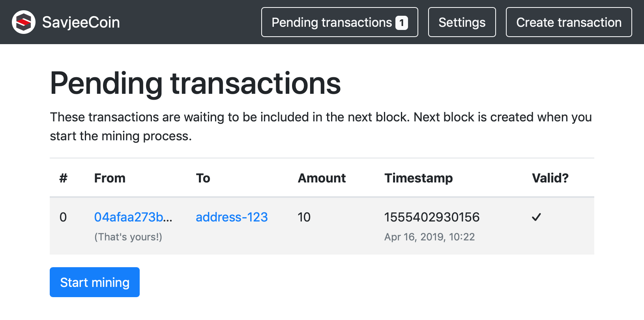Click the transaction amount 10 cell

click(x=304, y=217)
